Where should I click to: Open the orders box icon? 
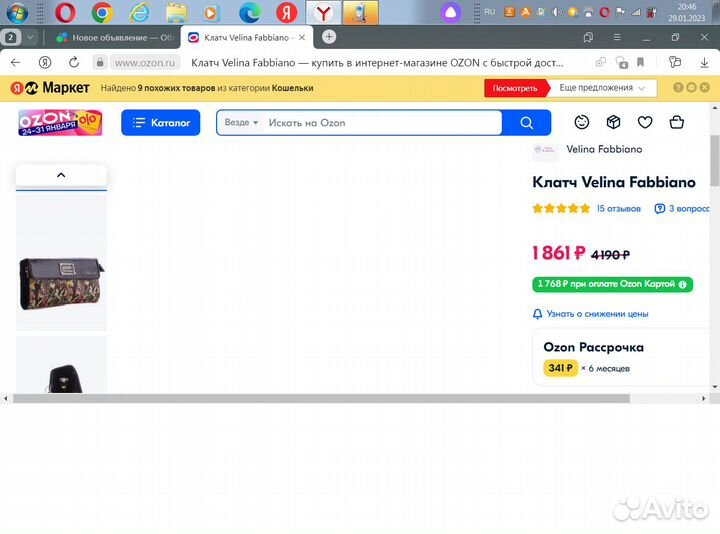(x=614, y=123)
